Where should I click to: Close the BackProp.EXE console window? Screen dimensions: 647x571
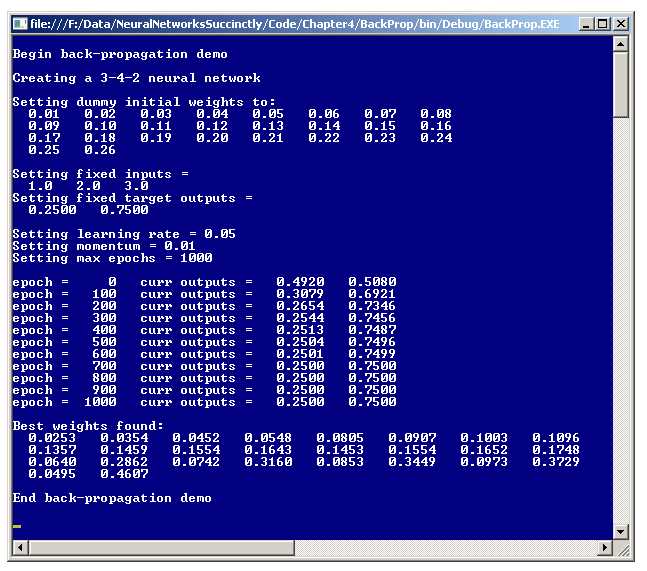621,24
